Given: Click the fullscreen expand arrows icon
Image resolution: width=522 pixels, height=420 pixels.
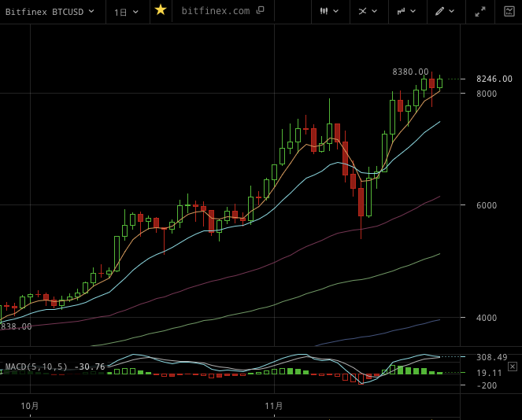Looking at the screenshot, I should coord(480,12).
